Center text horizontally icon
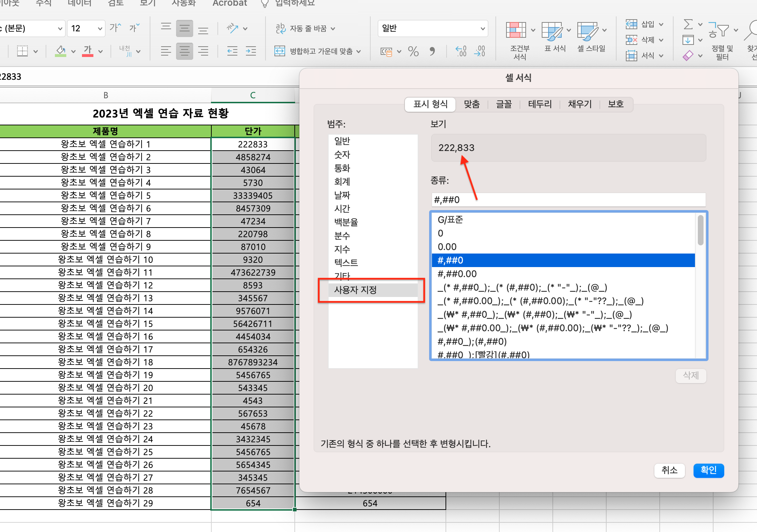The width and height of the screenshot is (757, 532). tap(185, 51)
